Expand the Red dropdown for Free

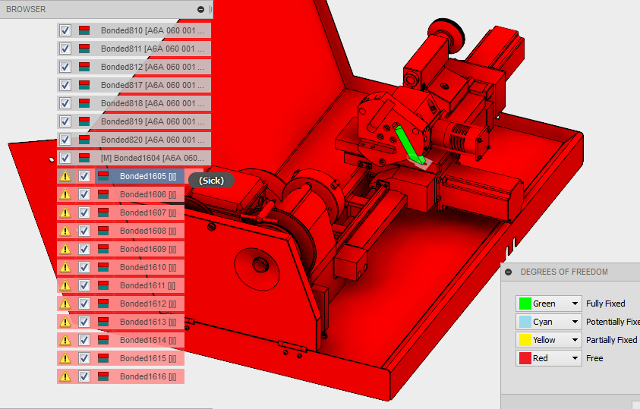pos(575,358)
